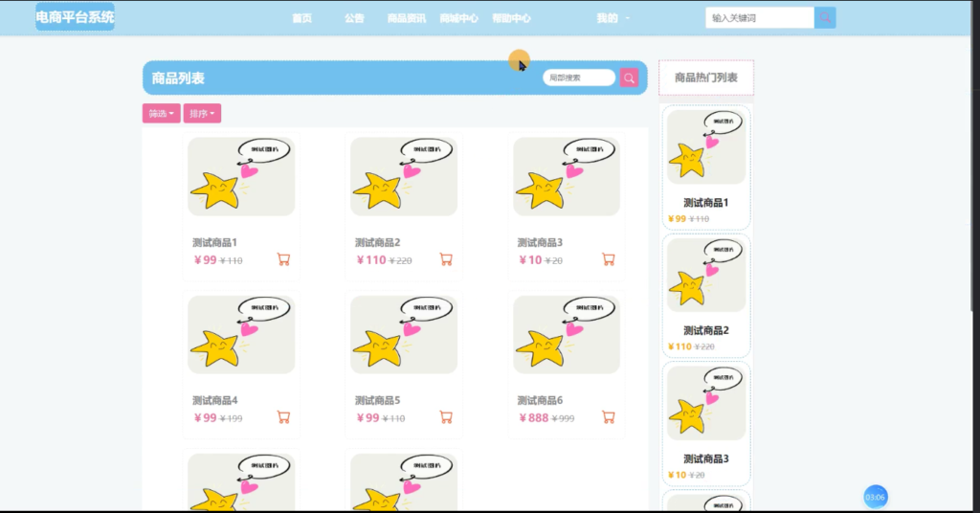The width and height of the screenshot is (980, 513).
Task: Expand the 我的 account menu
Action: (612, 18)
